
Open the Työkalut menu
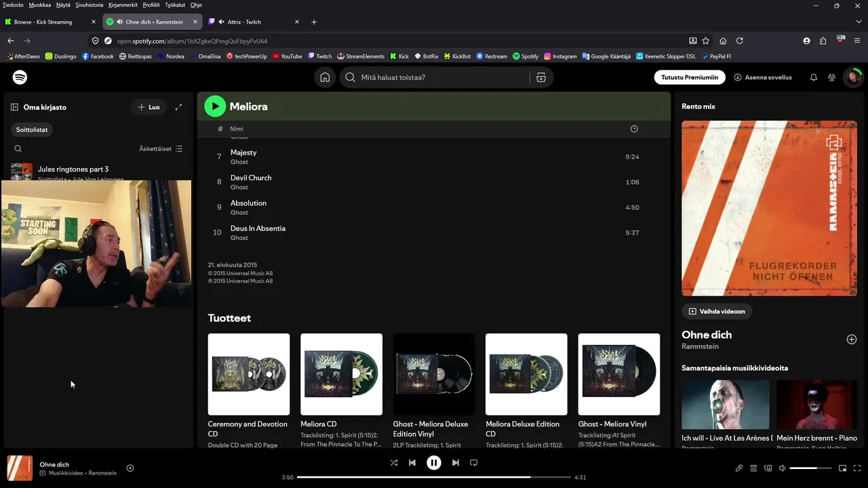click(x=176, y=5)
